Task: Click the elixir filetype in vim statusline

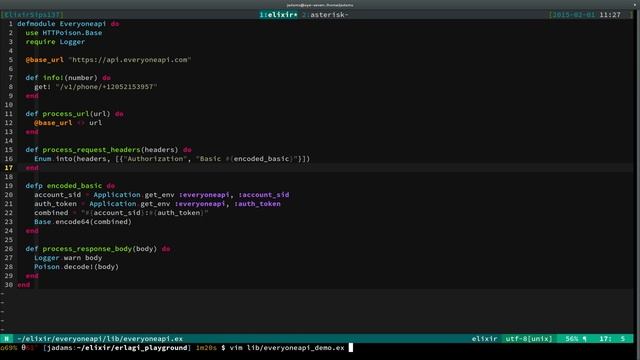Action: (484, 339)
